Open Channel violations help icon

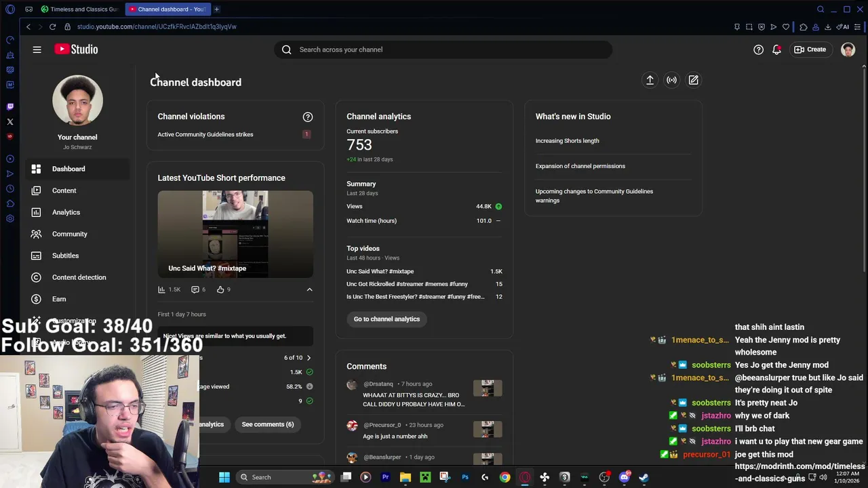(308, 117)
